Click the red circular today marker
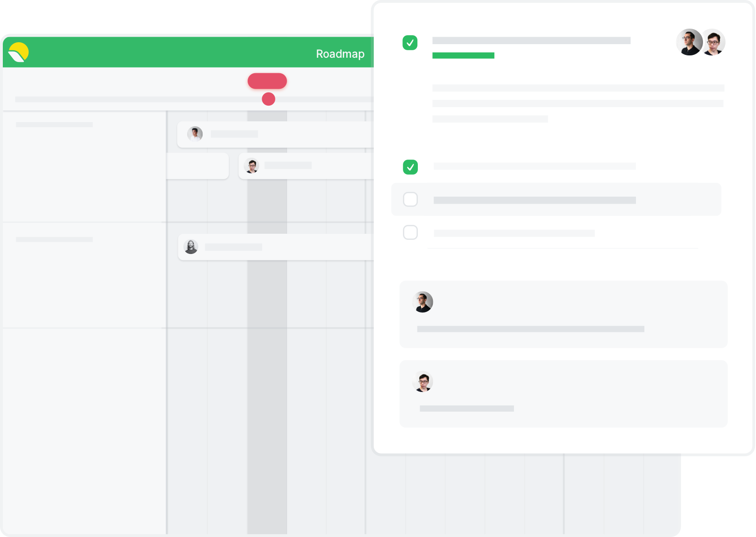756x537 pixels. click(x=268, y=99)
